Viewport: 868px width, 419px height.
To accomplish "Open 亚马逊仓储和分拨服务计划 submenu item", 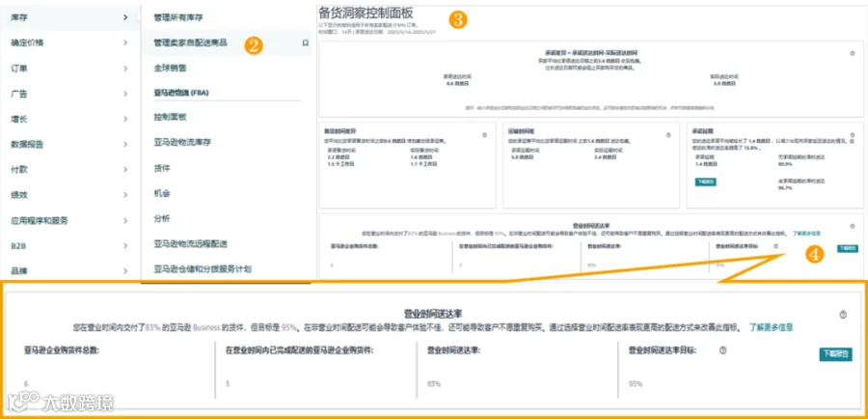I will [x=203, y=269].
